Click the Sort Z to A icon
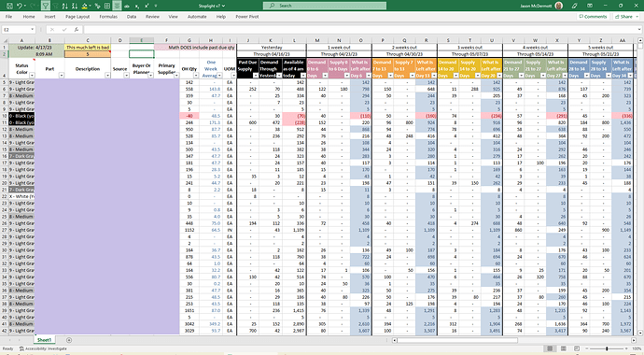Viewport: 644px width, 355px height. 75,6
